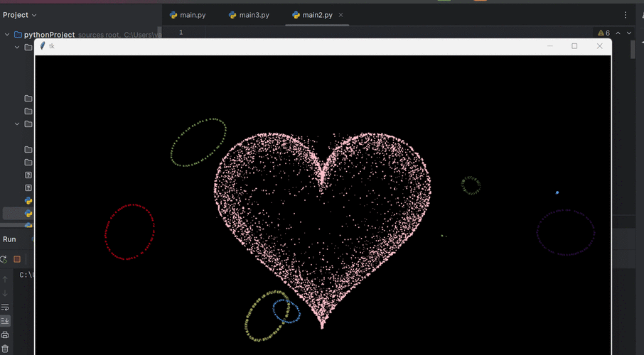Stop the running program with the Stop button
The width and height of the screenshot is (644, 355).
(17, 259)
